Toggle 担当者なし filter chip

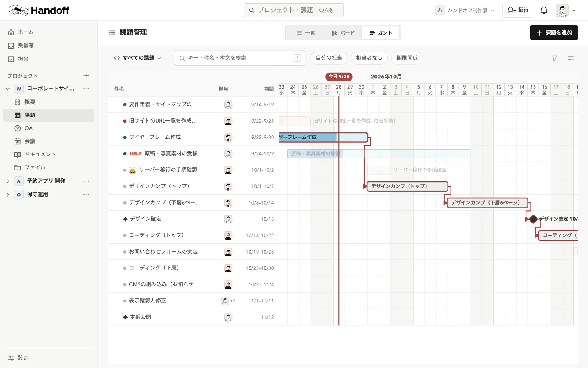click(369, 58)
